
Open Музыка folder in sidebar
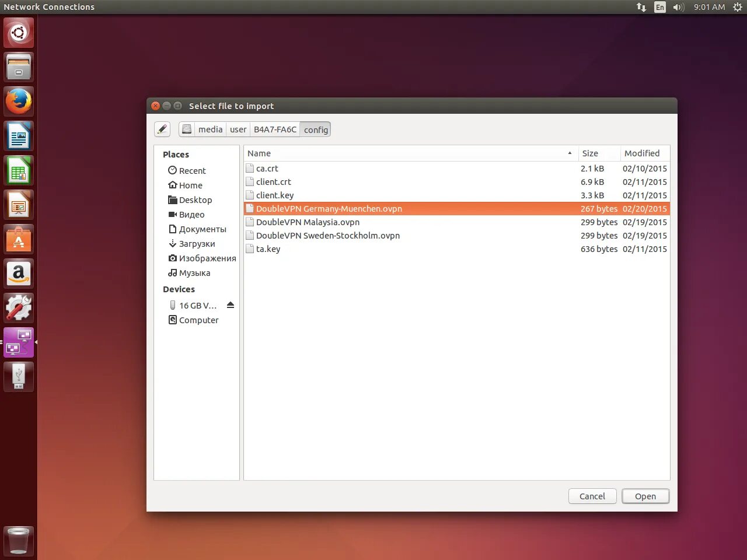coord(189,273)
